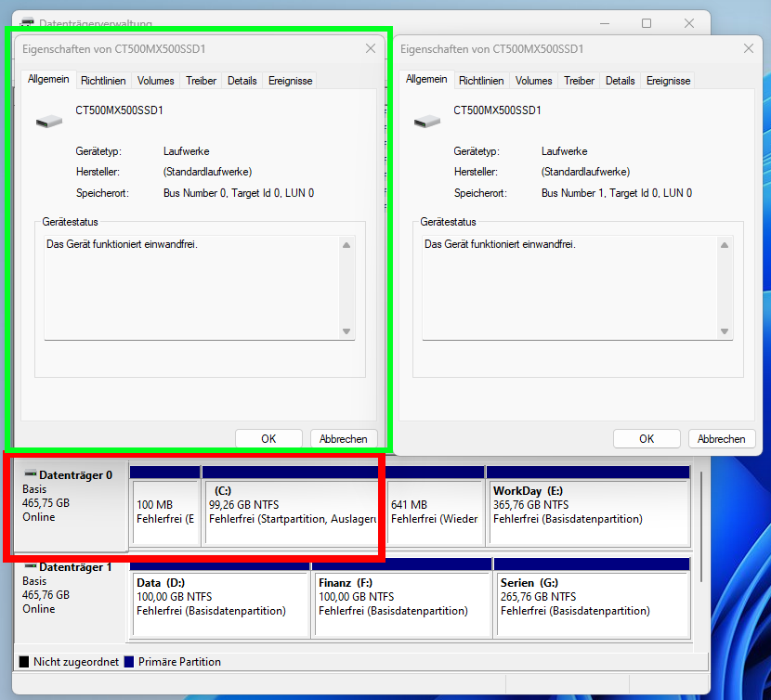Viewport: 771px width, 700px height.
Task: Click drive icon in left properties dialog
Action: click(x=49, y=121)
